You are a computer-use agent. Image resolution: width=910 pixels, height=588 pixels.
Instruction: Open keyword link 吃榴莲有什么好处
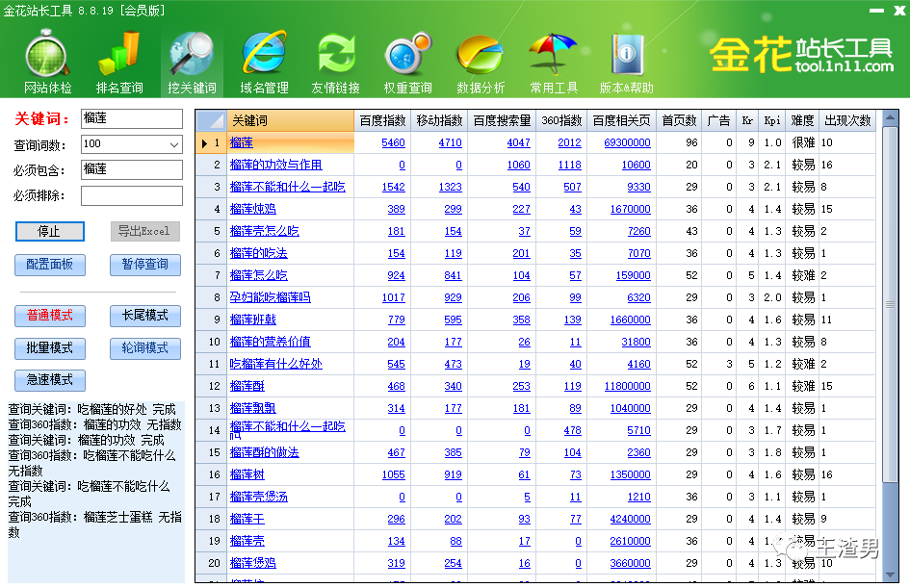(x=275, y=364)
